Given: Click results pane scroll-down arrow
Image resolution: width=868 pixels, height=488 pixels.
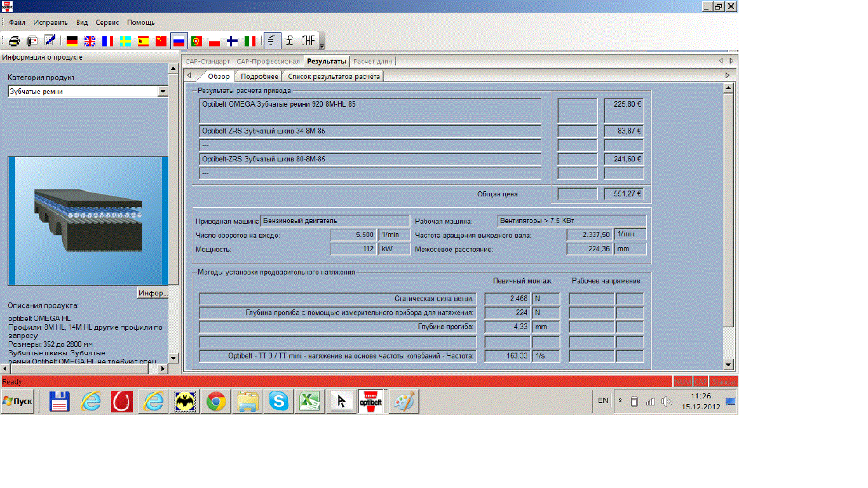Looking at the screenshot, I should (729, 364).
